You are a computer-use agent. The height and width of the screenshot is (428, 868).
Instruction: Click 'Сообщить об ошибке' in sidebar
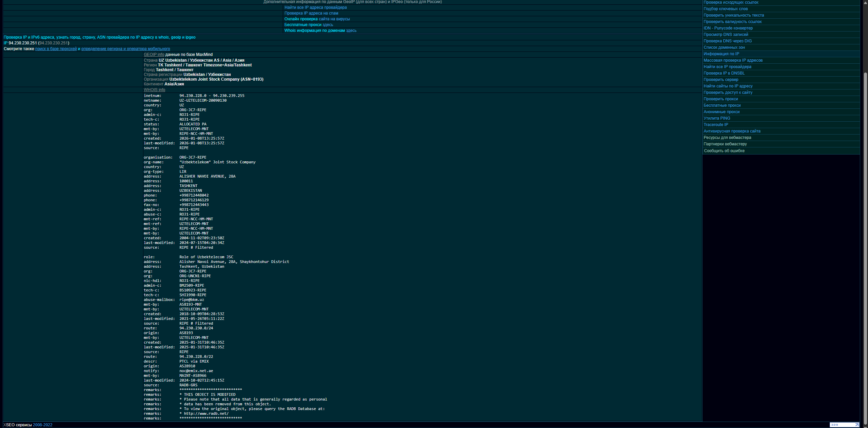click(x=724, y=151)
